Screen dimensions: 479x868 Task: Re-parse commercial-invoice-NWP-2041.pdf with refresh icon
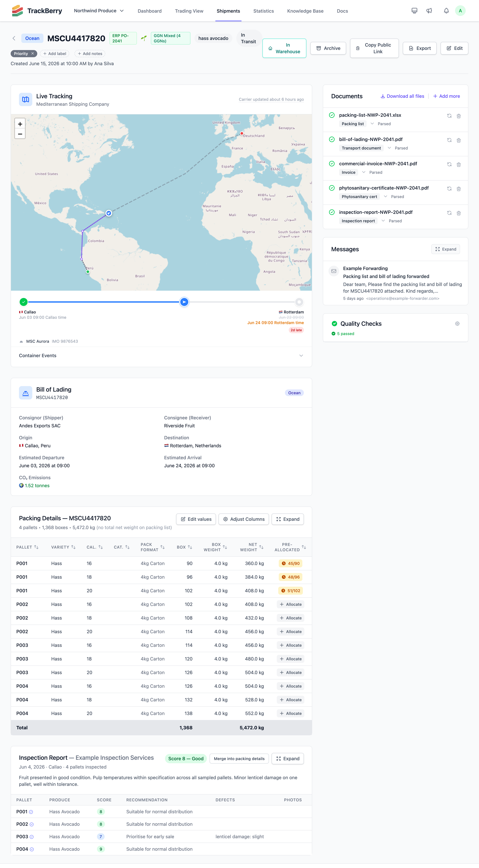[449, 164]
